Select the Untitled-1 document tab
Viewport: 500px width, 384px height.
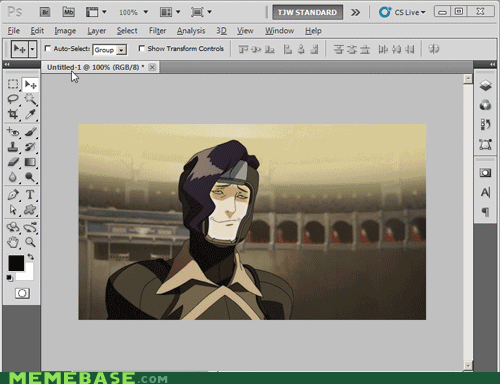[x=95, y=67]
